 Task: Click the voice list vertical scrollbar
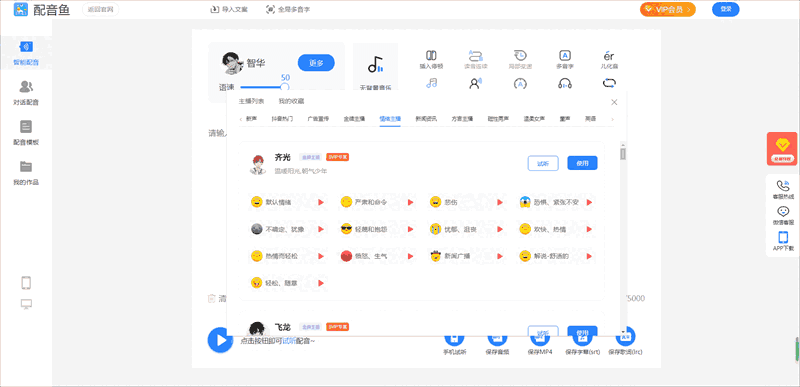pos(623,153)
